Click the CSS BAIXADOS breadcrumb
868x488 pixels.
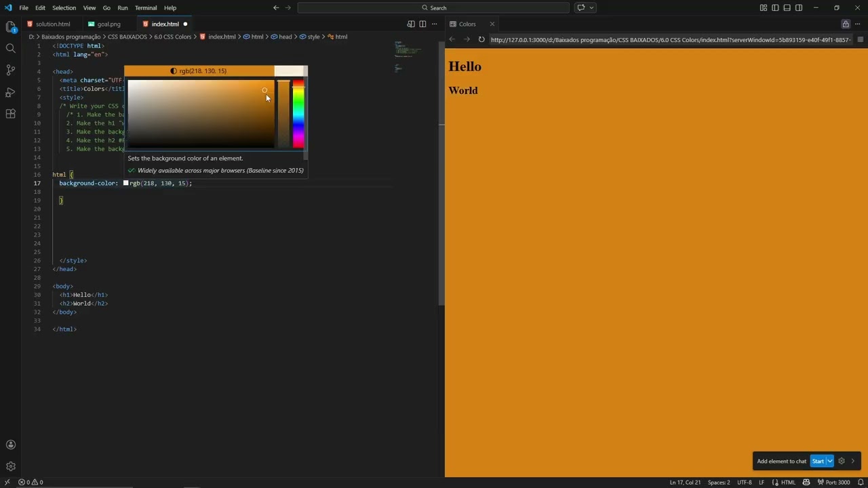point(127,37)
